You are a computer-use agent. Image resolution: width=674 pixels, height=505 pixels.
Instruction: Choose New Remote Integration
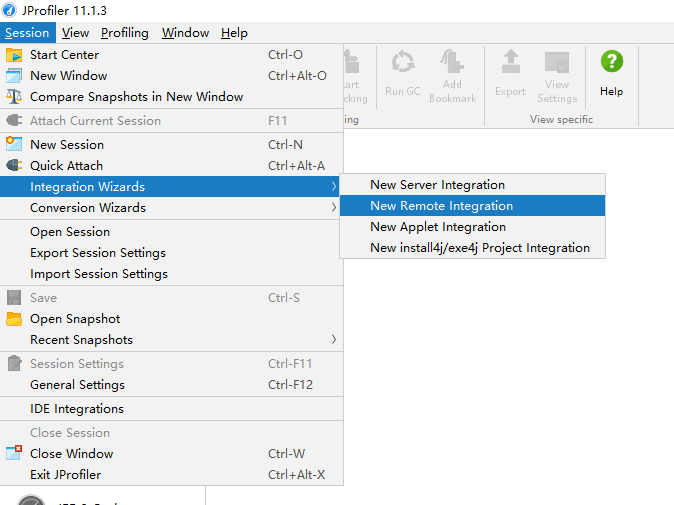tap(472, 205)
